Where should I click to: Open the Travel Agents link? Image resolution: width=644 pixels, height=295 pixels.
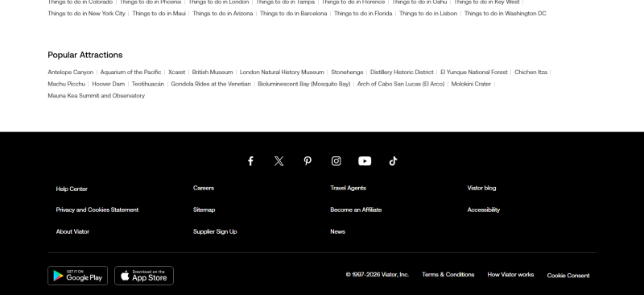tap(348, 188)
